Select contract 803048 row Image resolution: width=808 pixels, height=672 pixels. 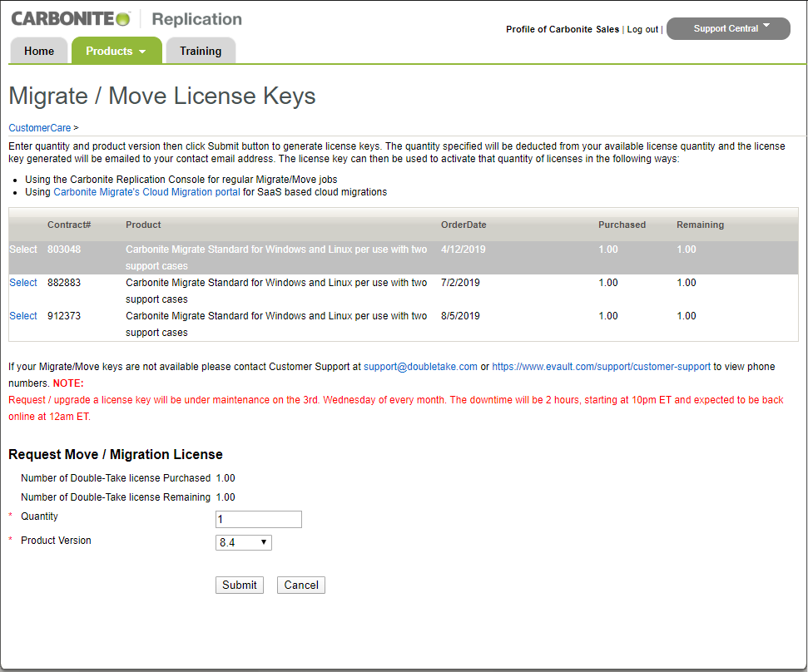(x=23, y=250)
